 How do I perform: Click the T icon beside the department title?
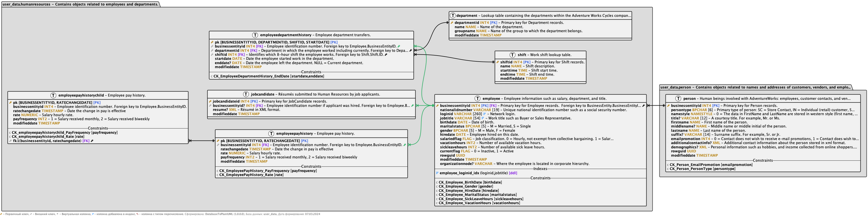pos(453,15)
